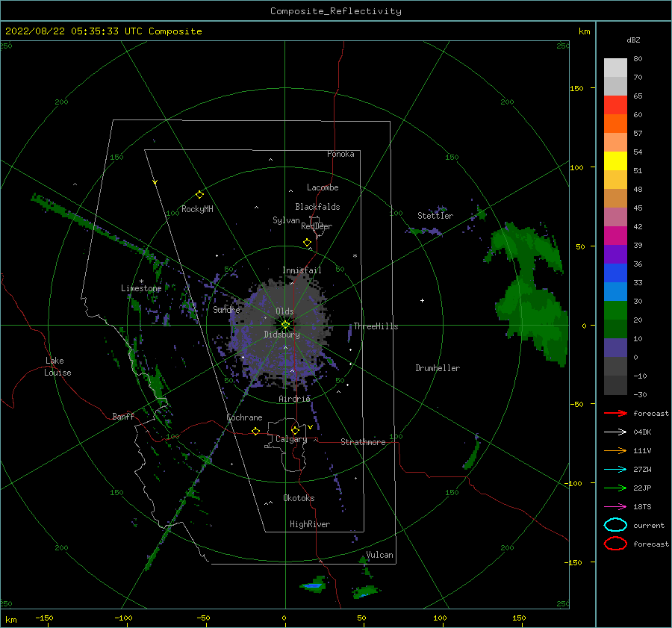
Task: Click the yellow diamond marker below RedDeer
Action: click(308, 243)
